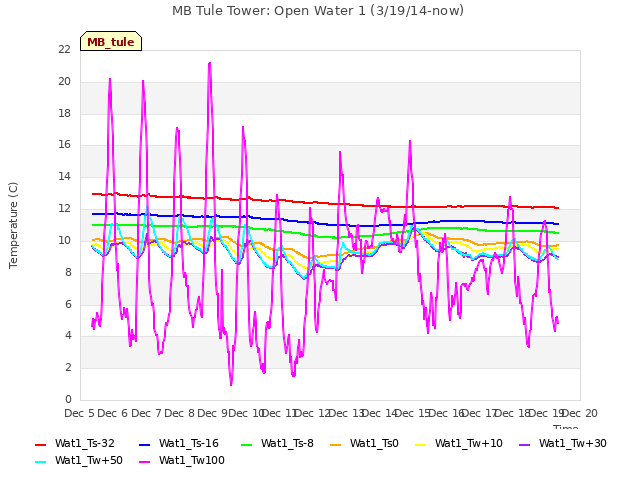
Task: Select Wat1_Ts0 legend label
Action: (x=374, y=443)
